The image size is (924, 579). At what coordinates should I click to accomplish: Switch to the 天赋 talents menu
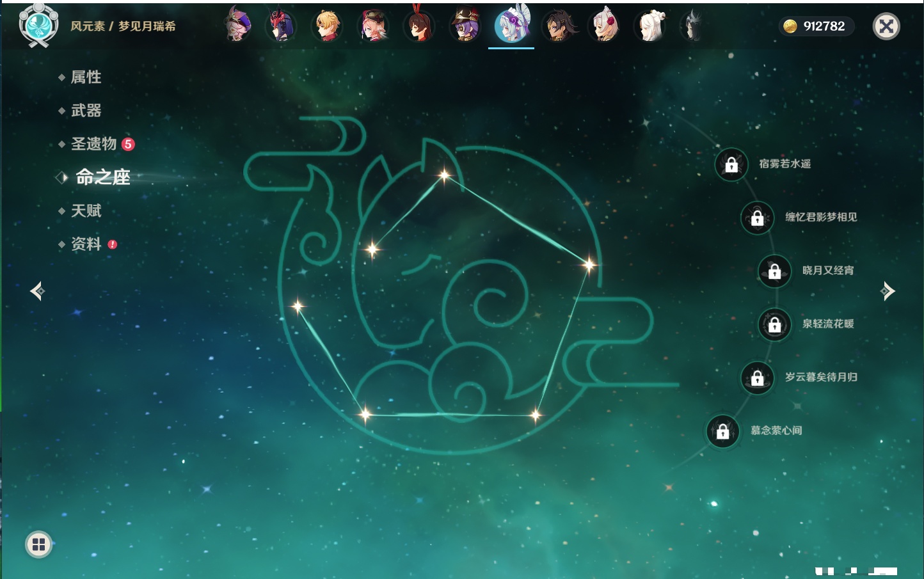86,210
